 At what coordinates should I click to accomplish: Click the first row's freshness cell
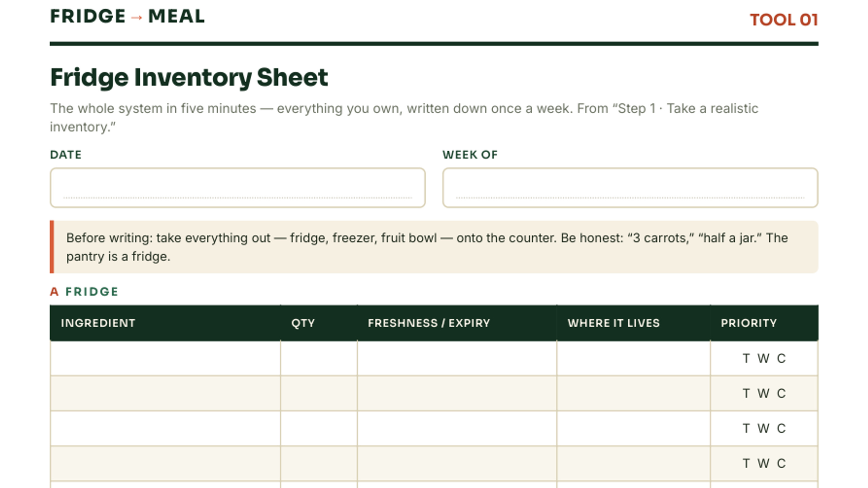click(x=457, y=358)
